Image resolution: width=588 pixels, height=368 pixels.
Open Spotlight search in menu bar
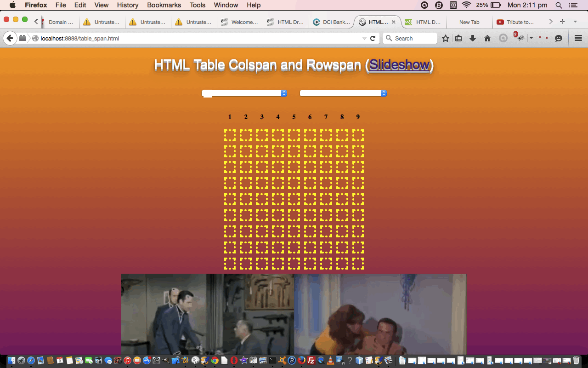tap(559, 5)
